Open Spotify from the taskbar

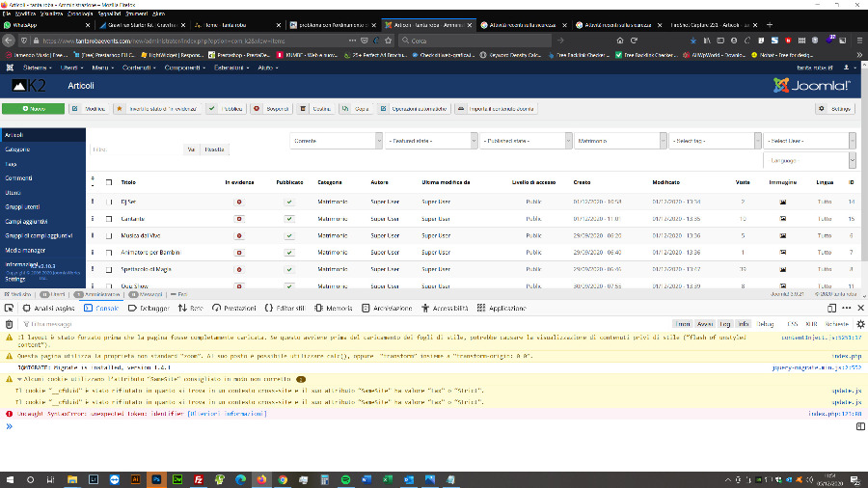(x=345, y=479)
